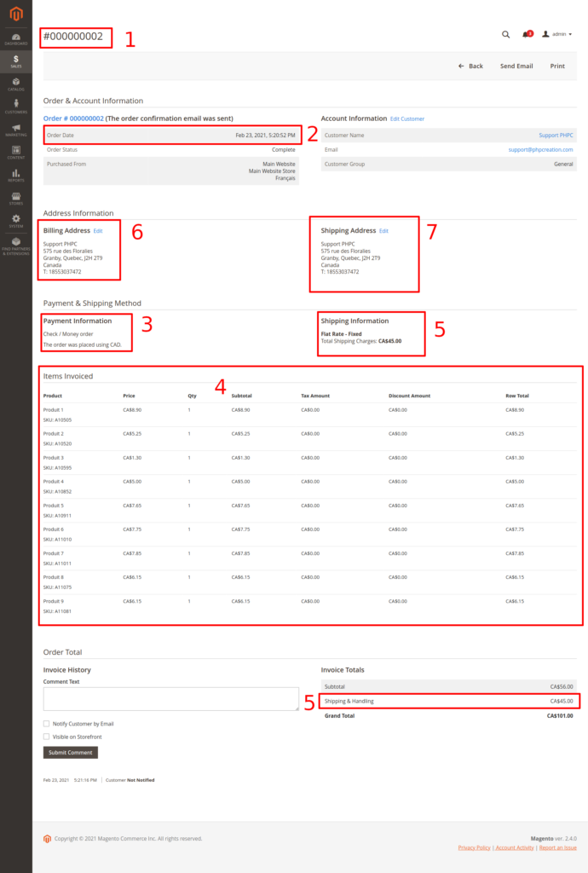Open the Reports sidebar icon

pos(16,176)
